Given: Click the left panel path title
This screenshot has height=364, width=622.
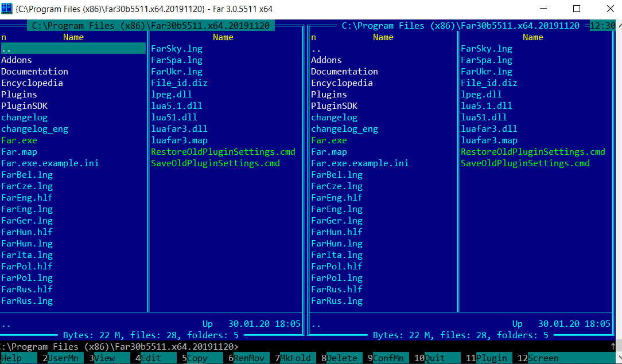Looking at the screenshot, I should pos(151,26).
